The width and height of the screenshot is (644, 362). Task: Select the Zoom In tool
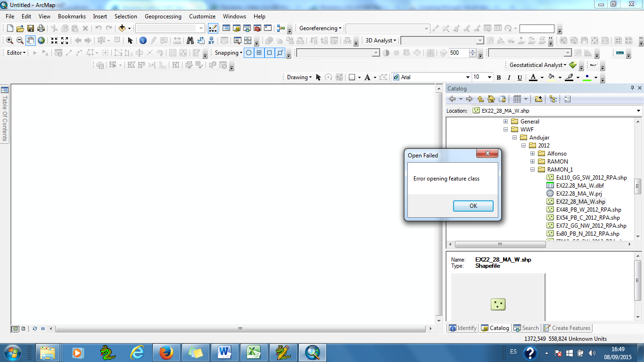[x=9, y=41]
